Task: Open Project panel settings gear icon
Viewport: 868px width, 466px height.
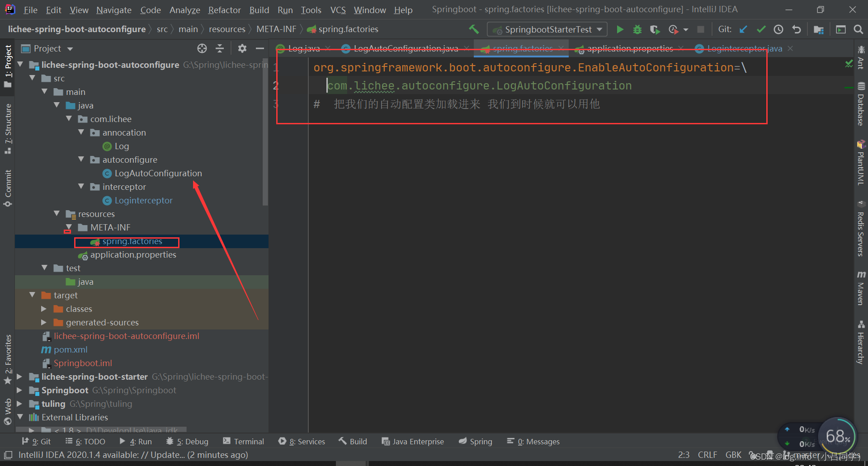Action: [x=242, y=48]
